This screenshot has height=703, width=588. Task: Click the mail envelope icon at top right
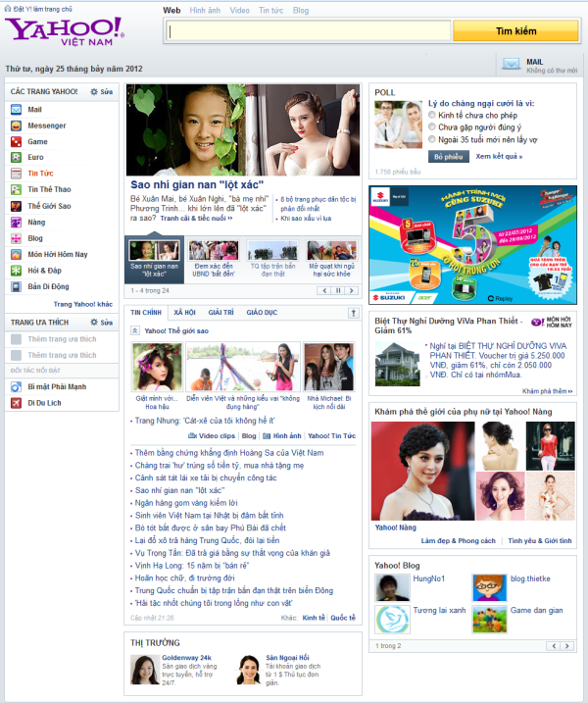point(512,64)
